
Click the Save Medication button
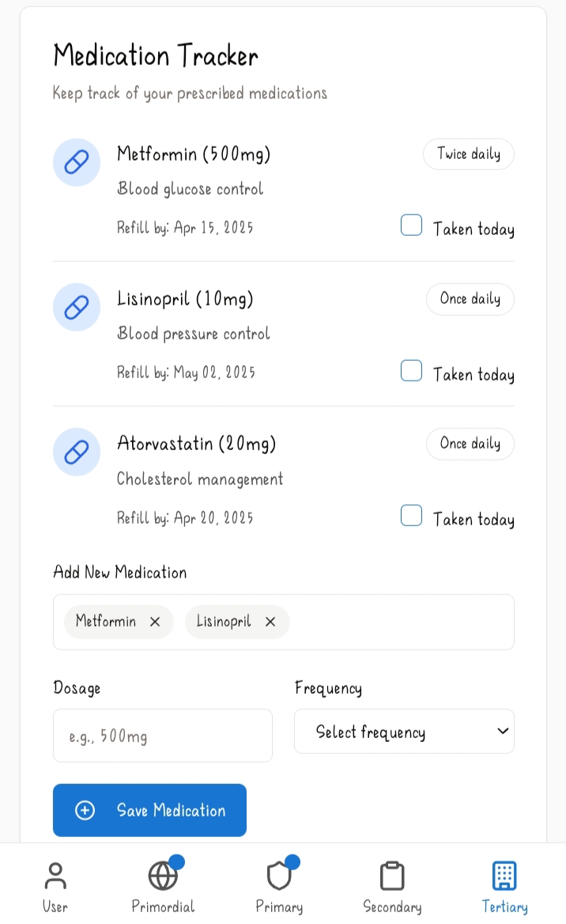tap(149, 810)
